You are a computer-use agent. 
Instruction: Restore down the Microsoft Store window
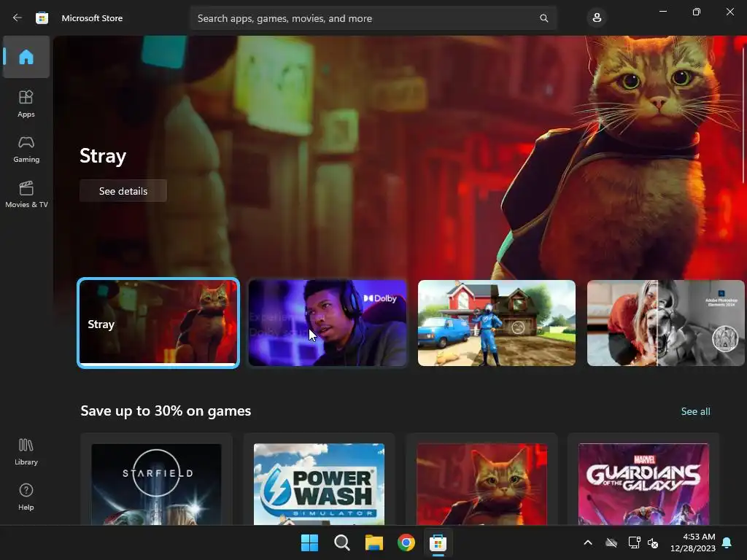pos(696,12)
